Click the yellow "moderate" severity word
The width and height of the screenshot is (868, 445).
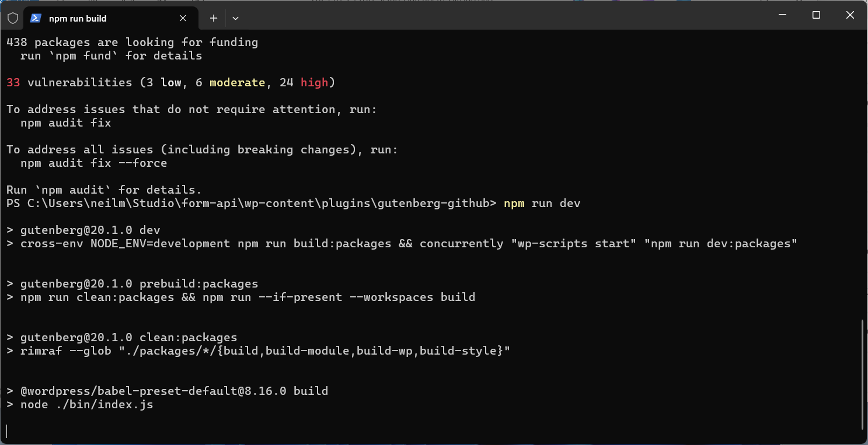[237, 83]
